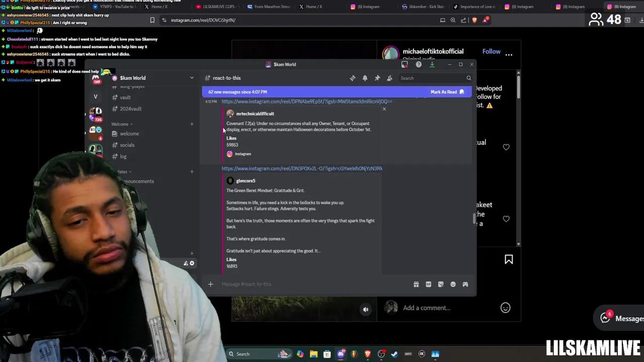Switch to Importance of Lore browser tab

474,7
